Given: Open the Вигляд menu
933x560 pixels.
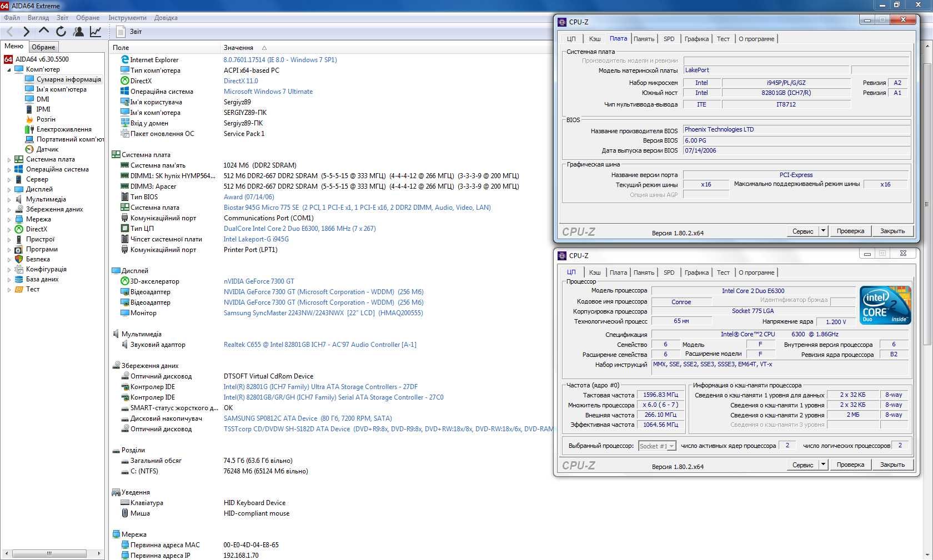Looking at the screenshot, I should (x=38, y=18).
